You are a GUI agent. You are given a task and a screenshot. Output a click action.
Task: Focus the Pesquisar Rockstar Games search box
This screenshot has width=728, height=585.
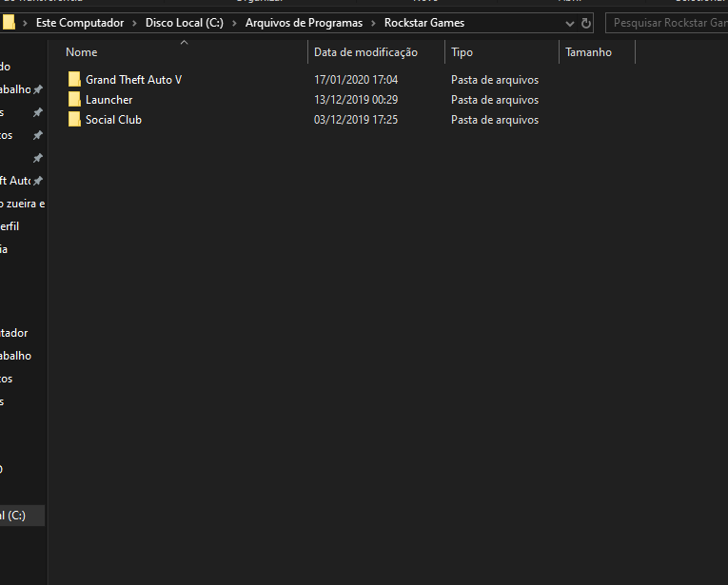click(x=667, y=23)
